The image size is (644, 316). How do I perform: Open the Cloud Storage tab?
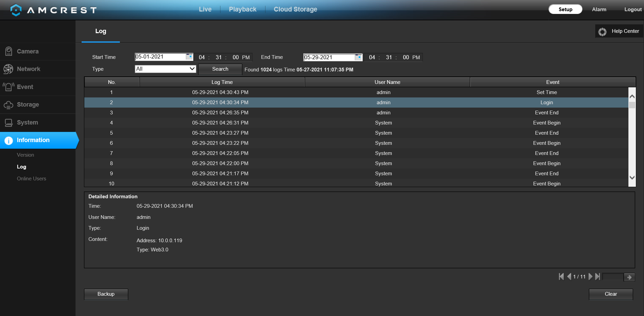295,9
